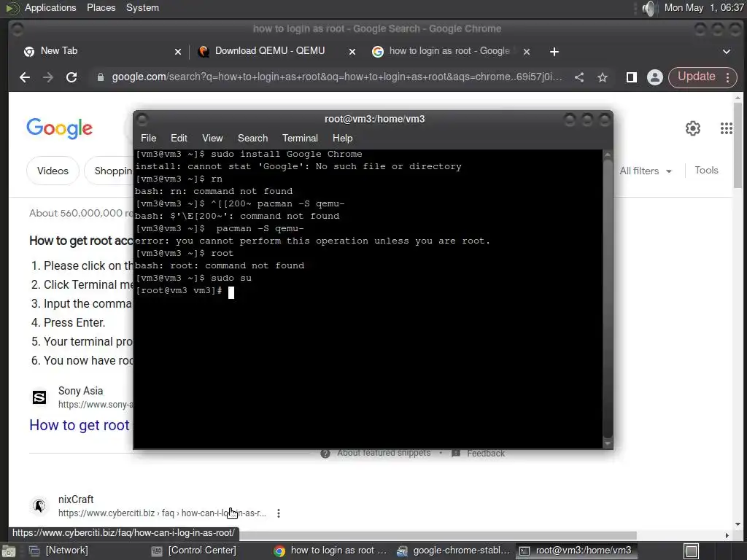Click the show desktop icon in taskbar

click(x=8, y=551)
